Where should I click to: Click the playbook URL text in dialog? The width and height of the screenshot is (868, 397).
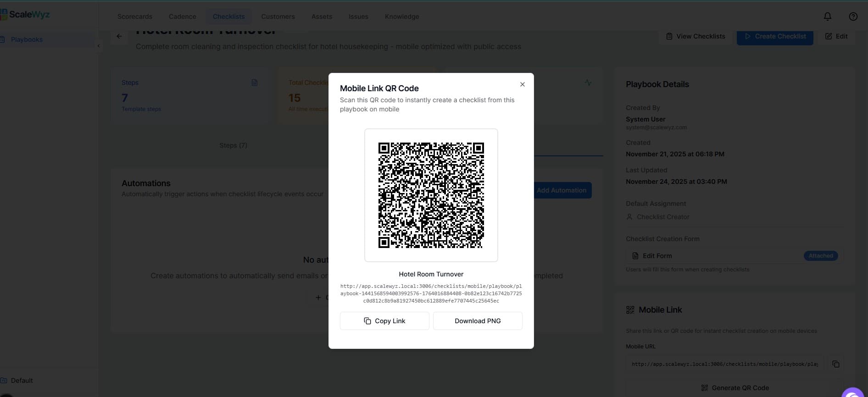[431, 293]
